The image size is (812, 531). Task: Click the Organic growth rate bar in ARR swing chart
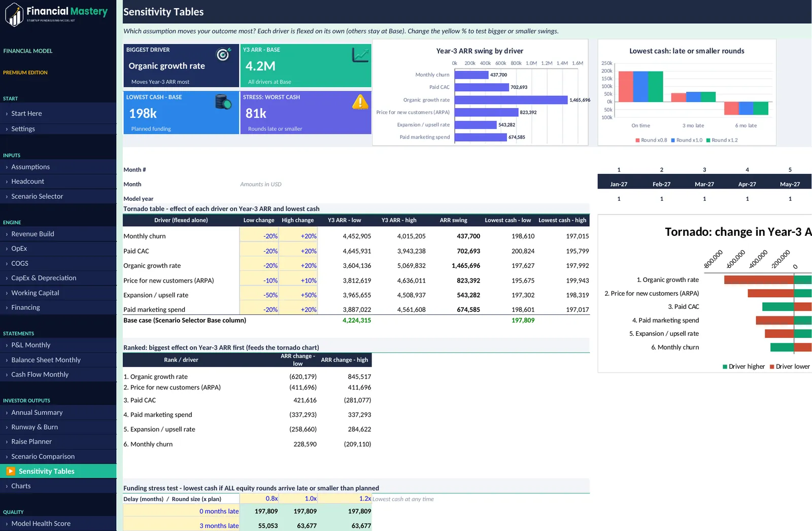click(x=511, y=100)
